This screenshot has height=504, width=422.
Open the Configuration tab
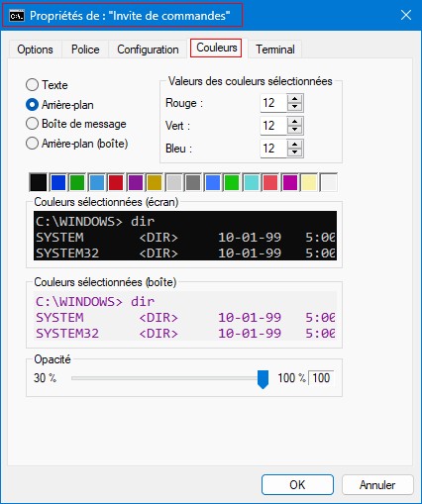tap(148, 50)
